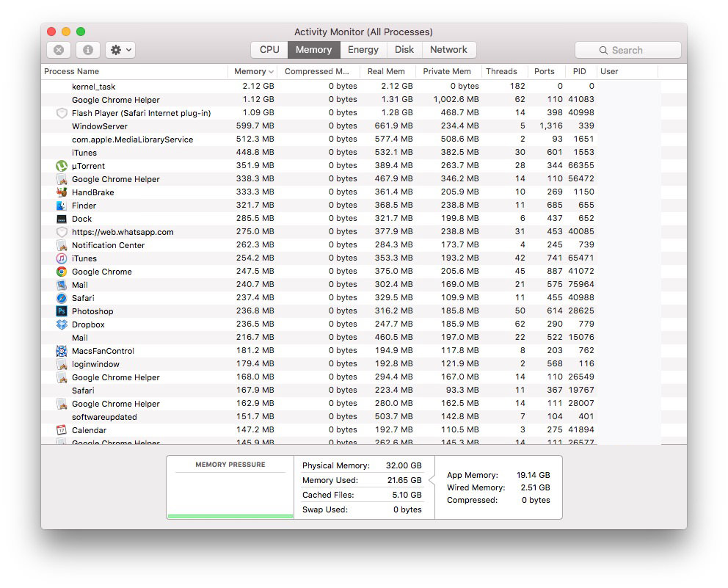The width and height of the screenshot is (728, 588).
Task: Sort by PID column header
Action: pos(580,71)
